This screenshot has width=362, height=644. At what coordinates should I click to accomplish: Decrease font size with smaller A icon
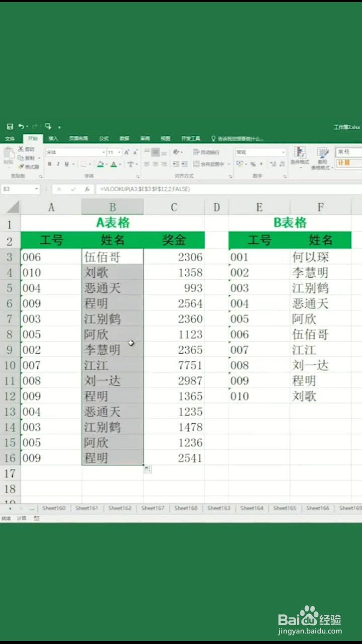(135, 152)
